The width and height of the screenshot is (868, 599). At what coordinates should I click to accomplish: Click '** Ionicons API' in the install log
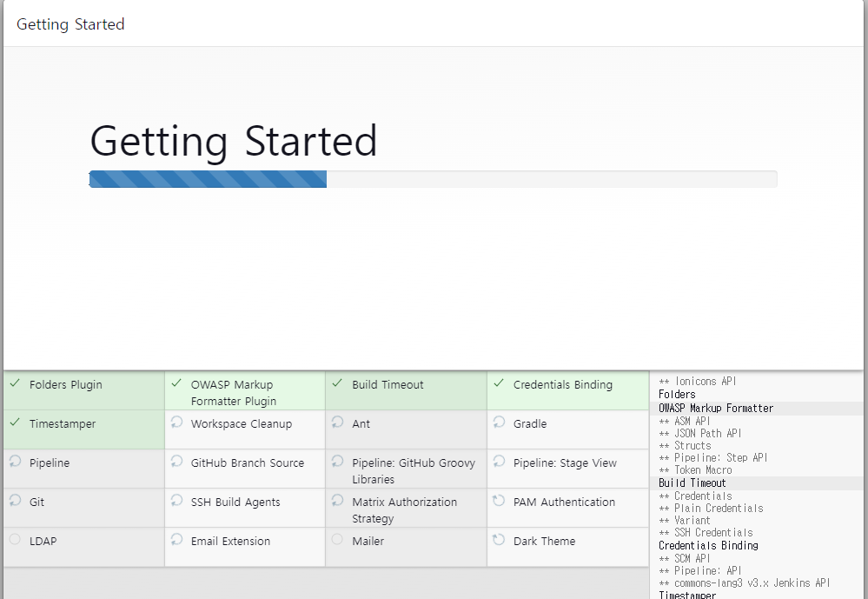click(698, 382)
